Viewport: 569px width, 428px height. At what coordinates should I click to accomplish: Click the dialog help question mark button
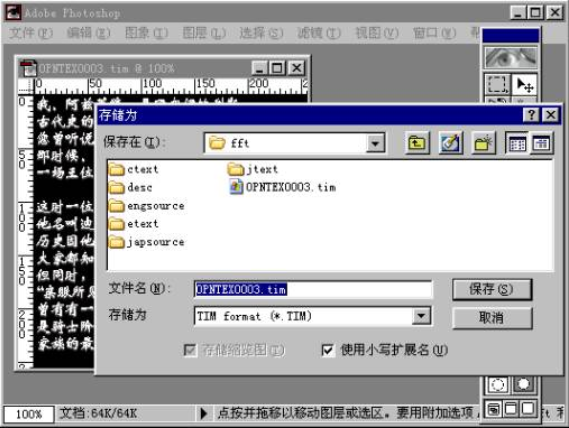(531, 115)
